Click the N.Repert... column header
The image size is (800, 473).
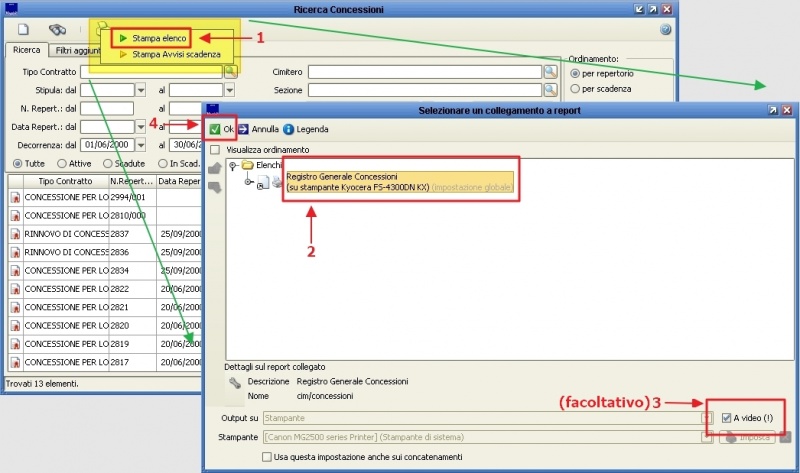tap(132, 181)
